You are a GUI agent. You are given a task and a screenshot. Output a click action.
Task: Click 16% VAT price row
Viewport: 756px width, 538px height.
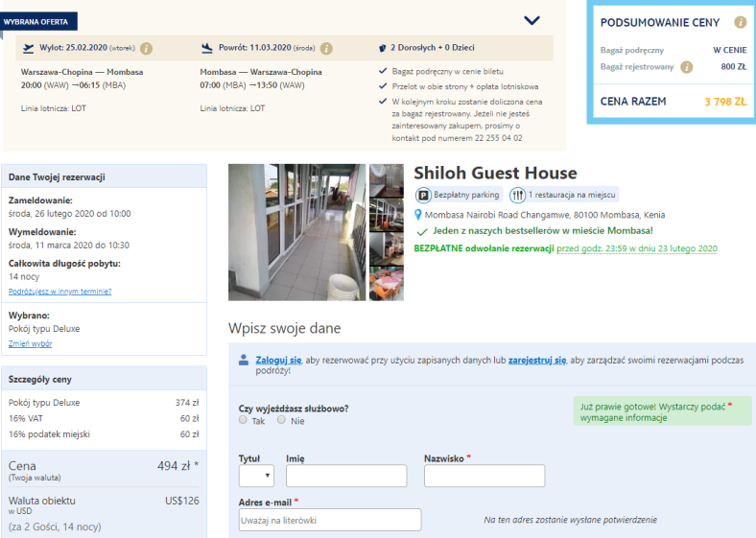(x=104, y=418)
